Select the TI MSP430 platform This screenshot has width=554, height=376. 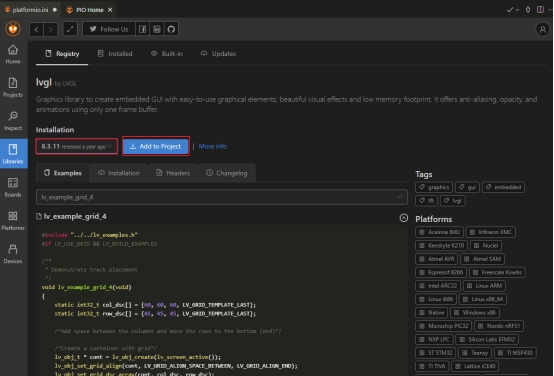pyautogui.click(x=515, y=353)
